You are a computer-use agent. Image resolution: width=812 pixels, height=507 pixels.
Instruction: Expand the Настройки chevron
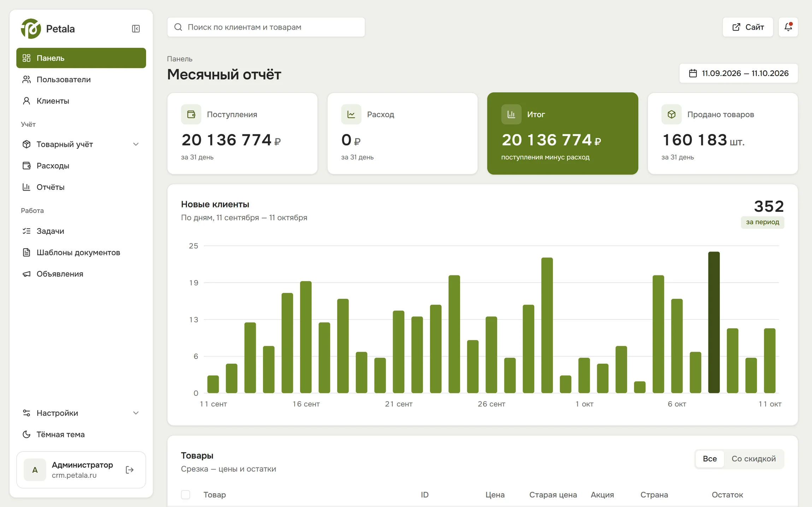tap(136, 413)
